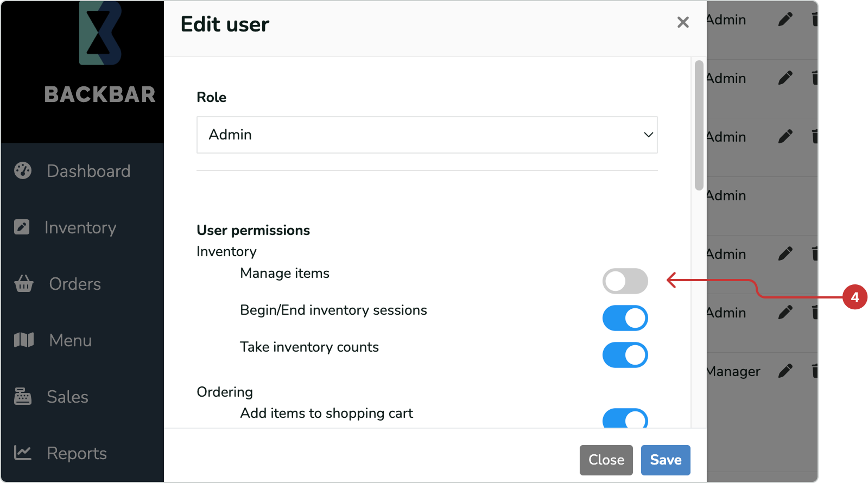Image resolution: width=868 pixels, height=483 pixels.
Task: Click pencil icon in fifth Admin row
Action: click(785, 253)
